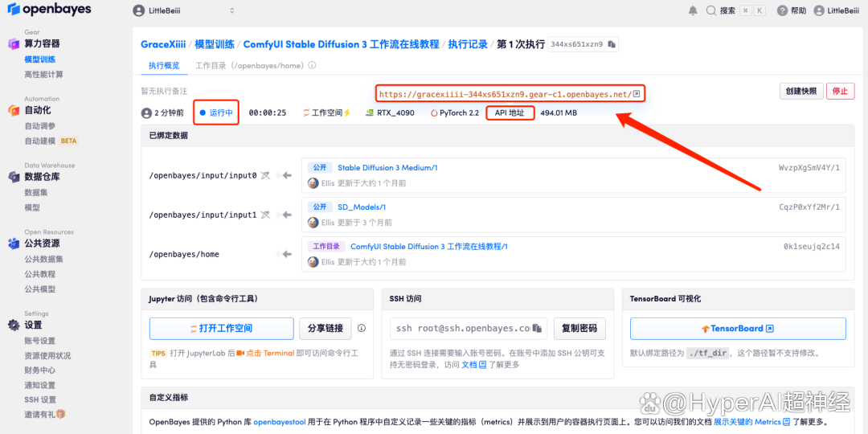Click the 公共资源 sidebar icon

(14, 243)
